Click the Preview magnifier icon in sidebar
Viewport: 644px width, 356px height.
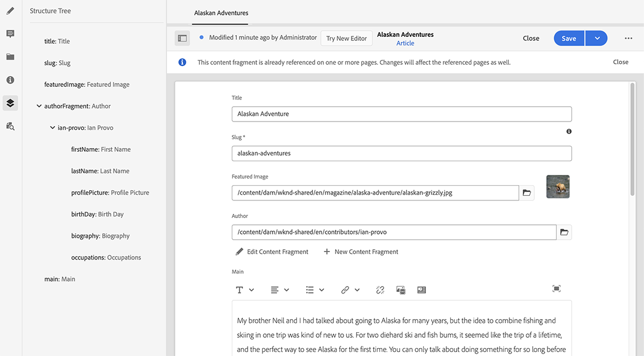pos(10,126)
